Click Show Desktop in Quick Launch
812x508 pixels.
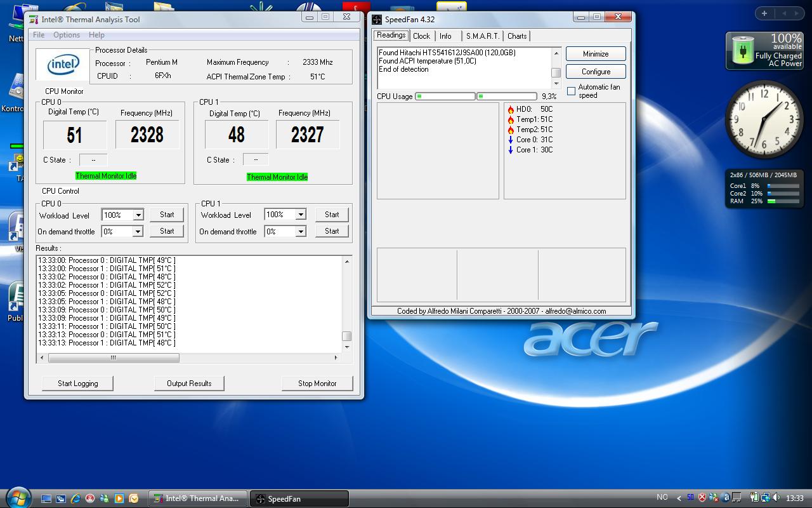coord(46,498)
